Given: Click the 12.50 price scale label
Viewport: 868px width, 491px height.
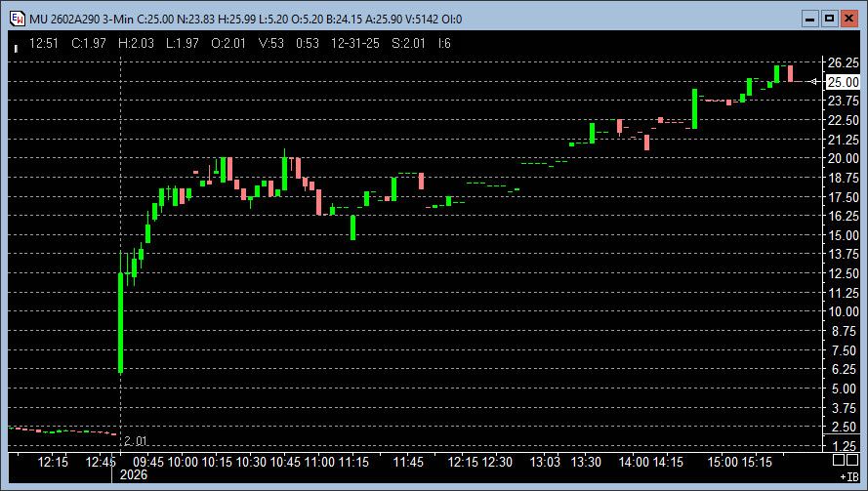Looking at the screenshot, I should click(844, 273).
